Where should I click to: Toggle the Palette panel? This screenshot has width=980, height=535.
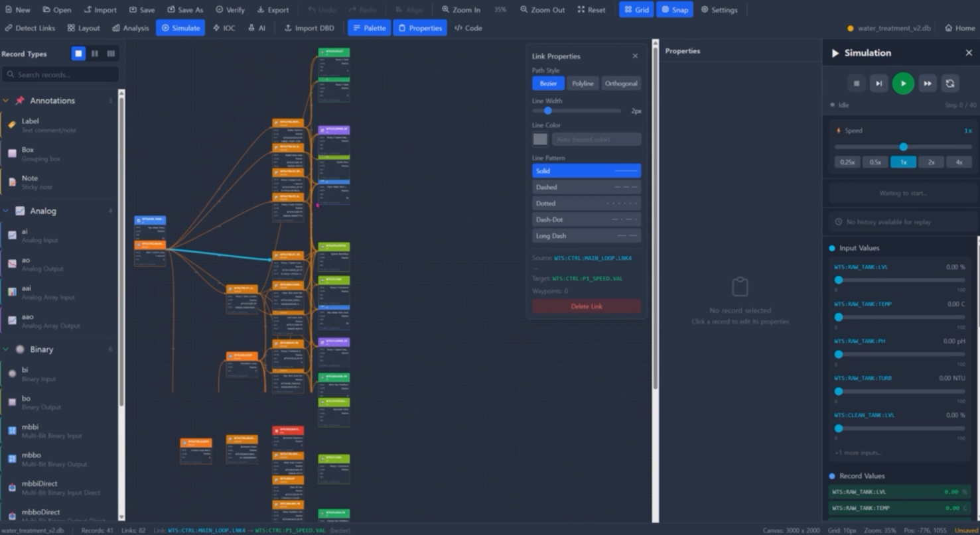click(x=369, y=28)
